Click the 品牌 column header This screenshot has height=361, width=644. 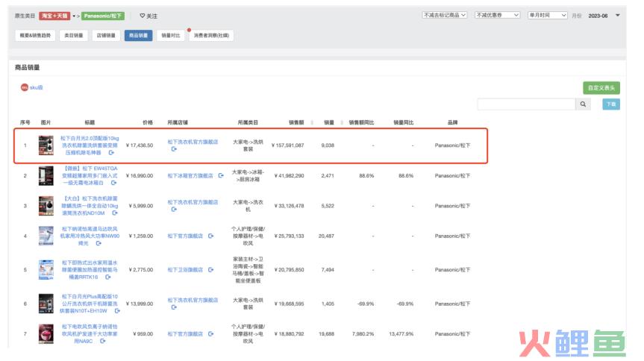point(453,122)
